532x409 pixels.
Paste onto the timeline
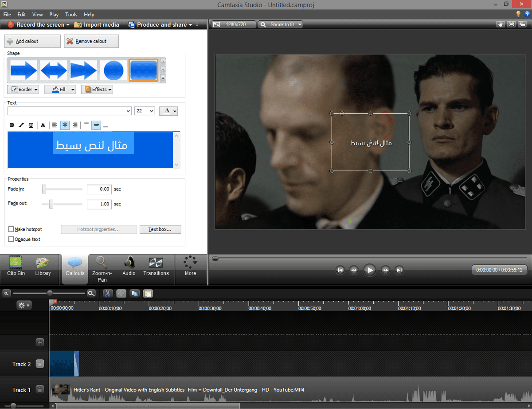tap(148, 293)
